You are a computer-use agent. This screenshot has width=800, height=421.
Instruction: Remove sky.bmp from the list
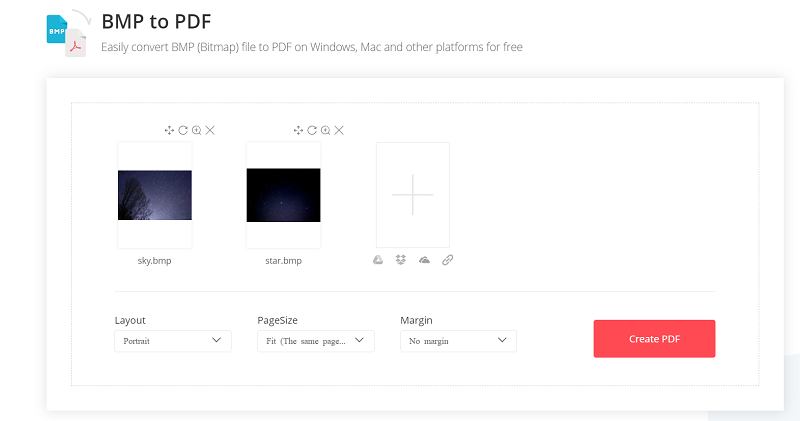(210, 130)
